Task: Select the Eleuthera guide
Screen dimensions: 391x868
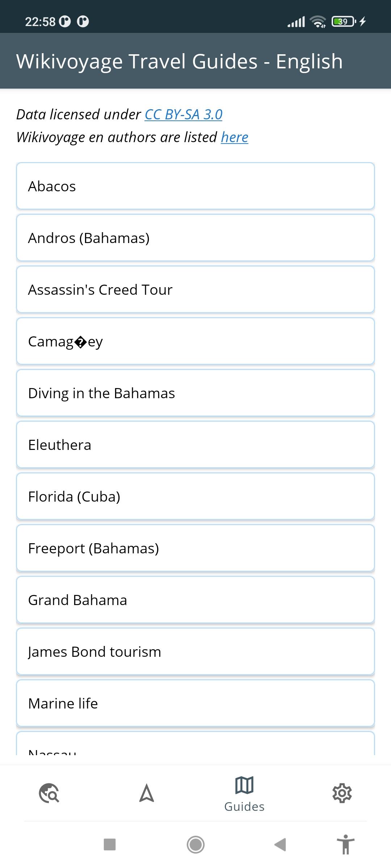Action: pos(195,444)
